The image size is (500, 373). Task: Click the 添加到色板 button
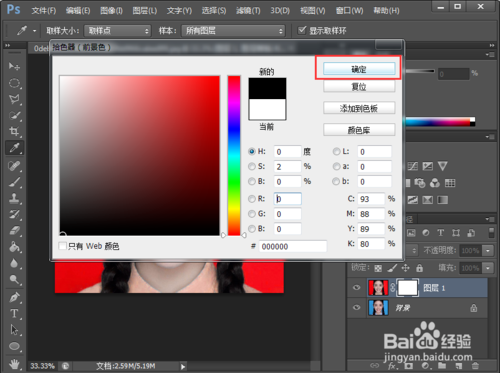359,108
